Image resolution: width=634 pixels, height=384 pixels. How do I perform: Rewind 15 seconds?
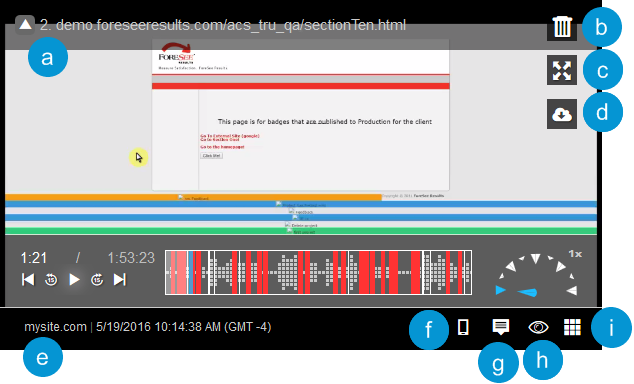click(x=51, y=280)
